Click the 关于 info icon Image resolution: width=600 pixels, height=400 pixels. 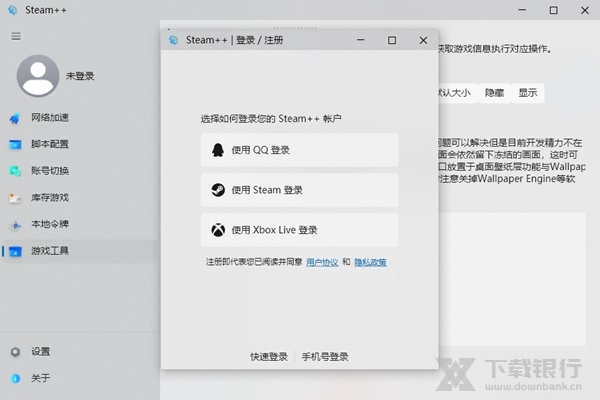point(15,379)
